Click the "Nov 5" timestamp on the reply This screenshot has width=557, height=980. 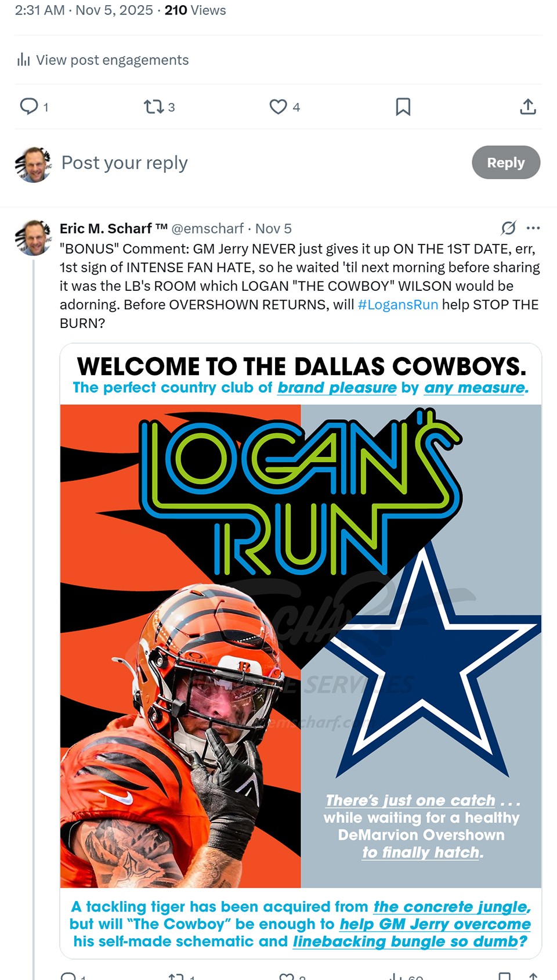(x=273, y=229)
